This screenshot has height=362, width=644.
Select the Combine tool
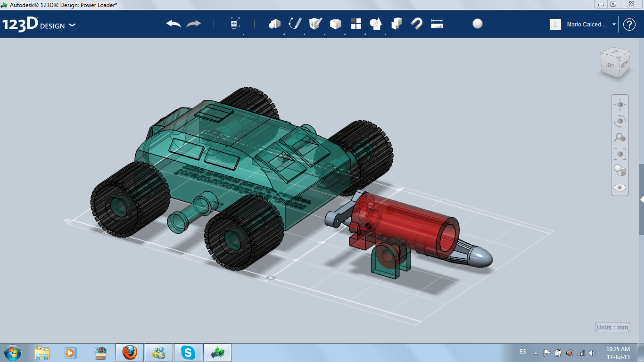coord(396,24)
